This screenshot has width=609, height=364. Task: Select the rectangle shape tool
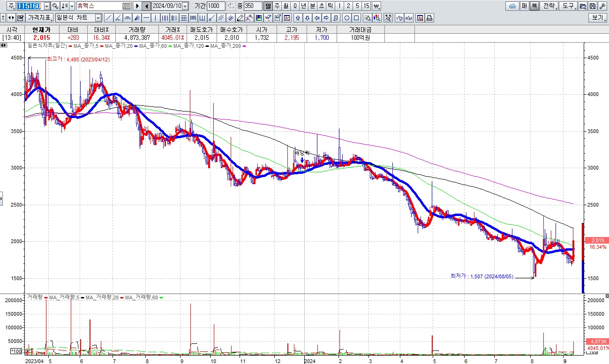click(x=356, y=18)
